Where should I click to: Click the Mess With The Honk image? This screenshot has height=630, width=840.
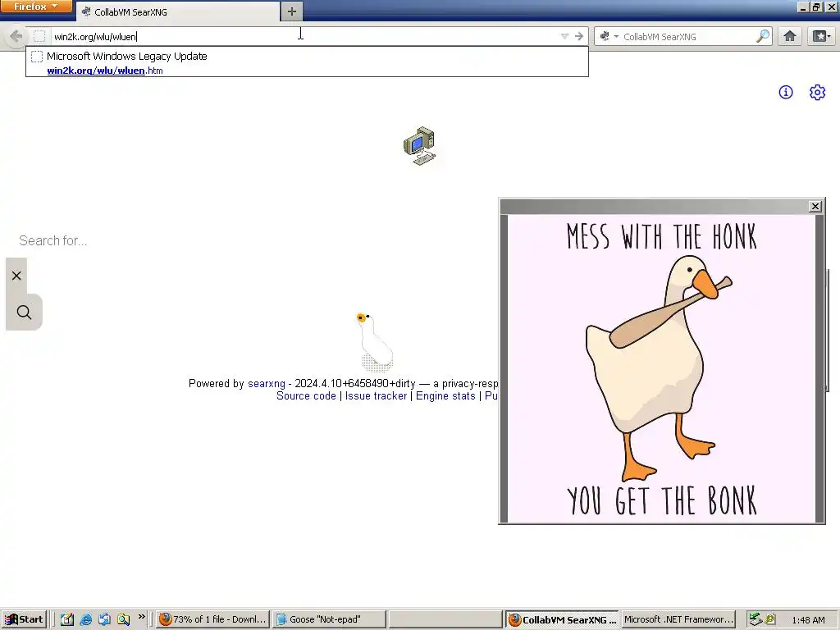pos(662,368)
